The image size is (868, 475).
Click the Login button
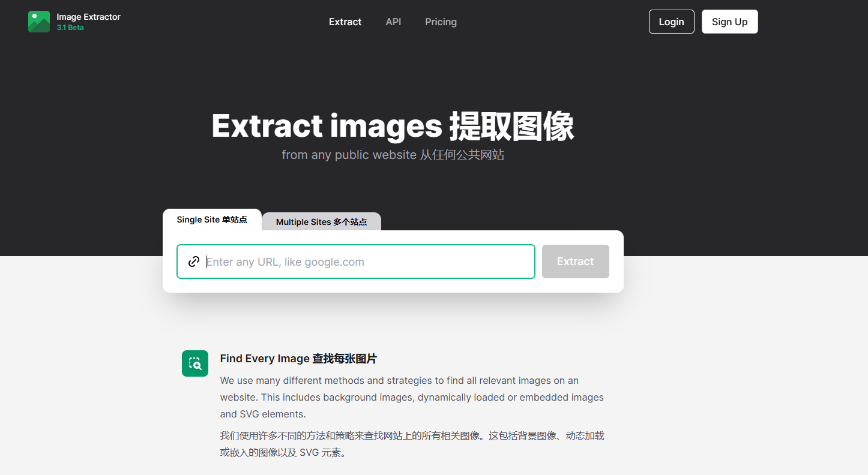671,21
